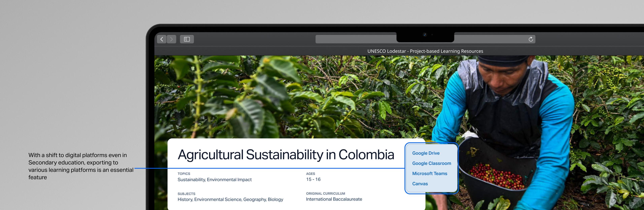Click the Agricultural Sustainability in Colombia heading
This screenshot has height=210, width=644.
coord(286,155)
